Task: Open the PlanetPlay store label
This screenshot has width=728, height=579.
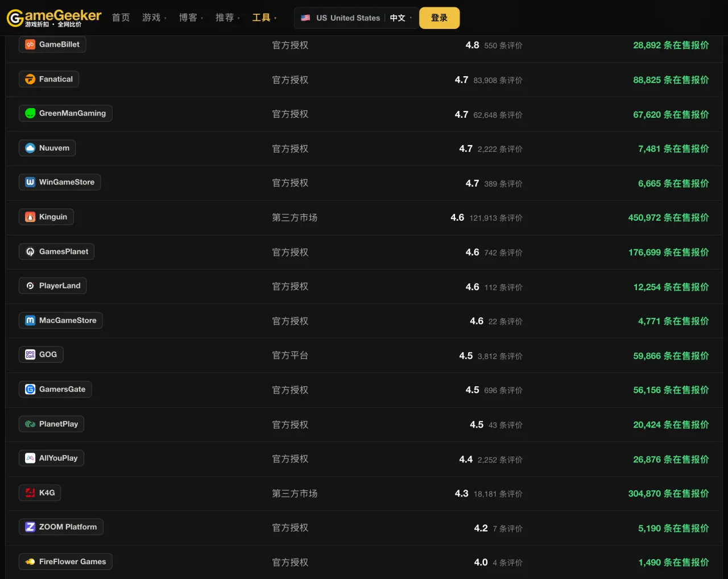Action: click(x=51, y=424)
